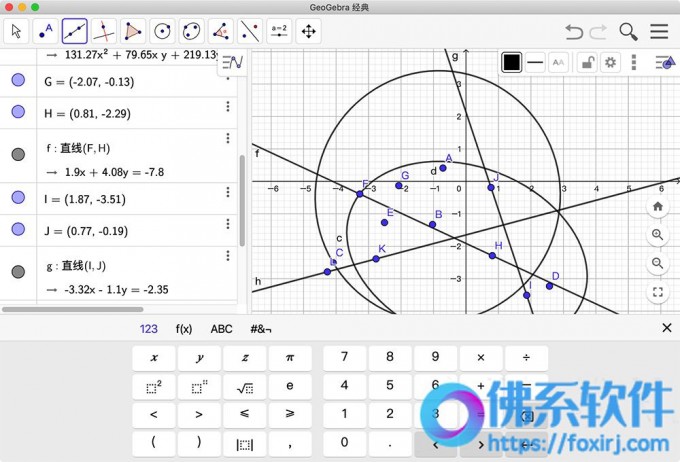Toggle visibility of point I
Viewport: 680px width, 462px height.
pos(18,197)
